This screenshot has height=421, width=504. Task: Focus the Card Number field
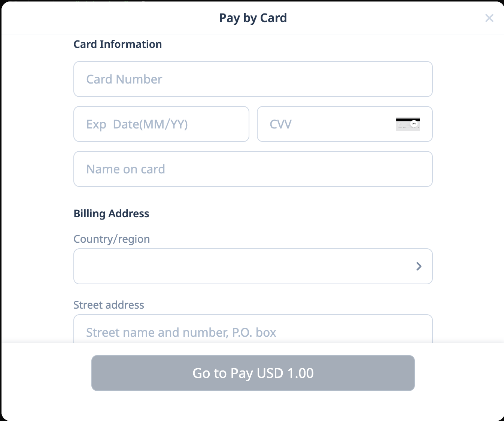(253, 79)
